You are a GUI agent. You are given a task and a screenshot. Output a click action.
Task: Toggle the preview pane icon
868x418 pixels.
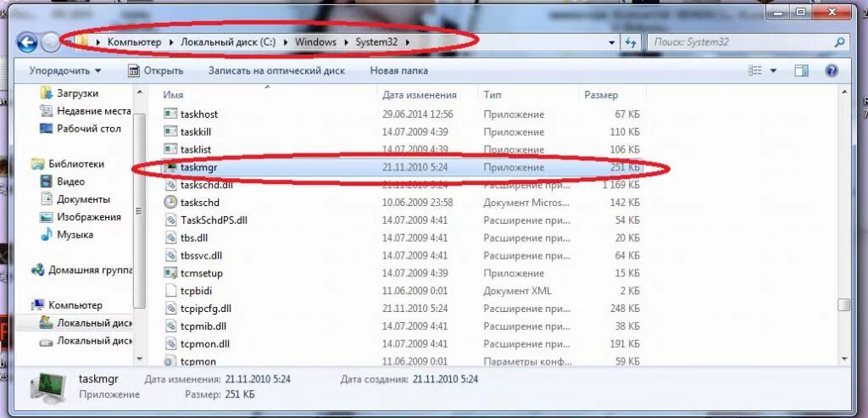(x=801, y=71)
